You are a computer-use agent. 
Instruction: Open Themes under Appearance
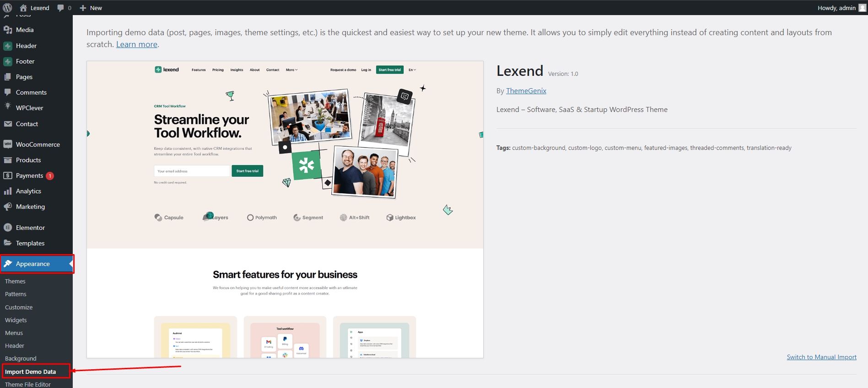[x=15, y=281]
